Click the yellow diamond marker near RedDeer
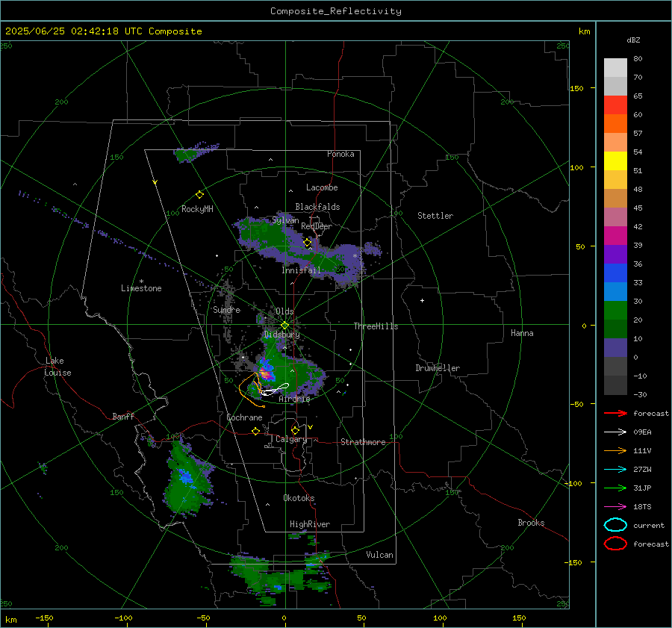This screenshot has width=672, height=628. 307,243
